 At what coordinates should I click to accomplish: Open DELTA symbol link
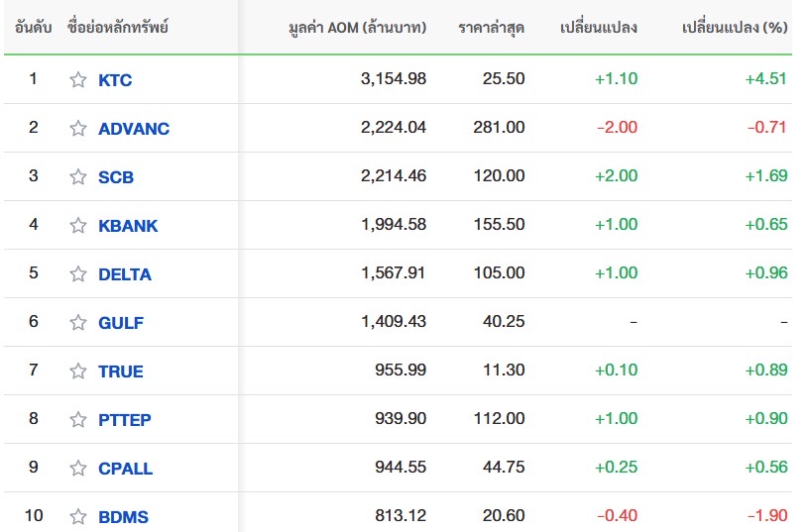(x=125, y=274)
